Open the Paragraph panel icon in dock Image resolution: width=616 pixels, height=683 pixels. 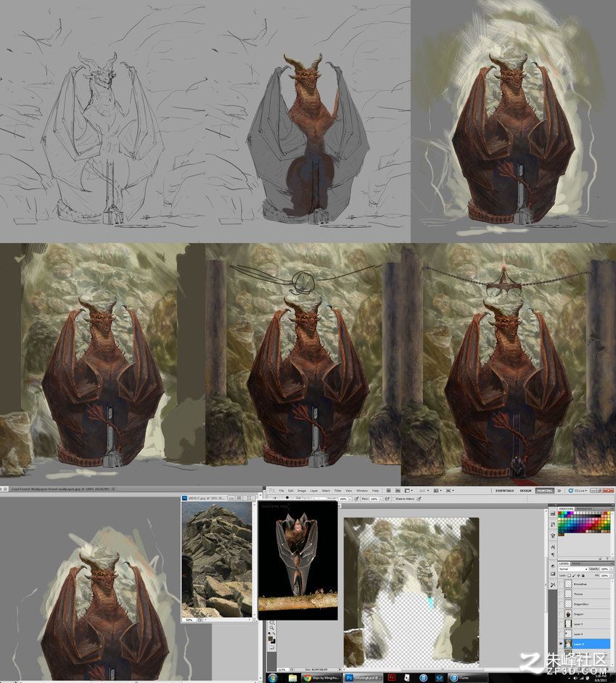tap(553, 555)
